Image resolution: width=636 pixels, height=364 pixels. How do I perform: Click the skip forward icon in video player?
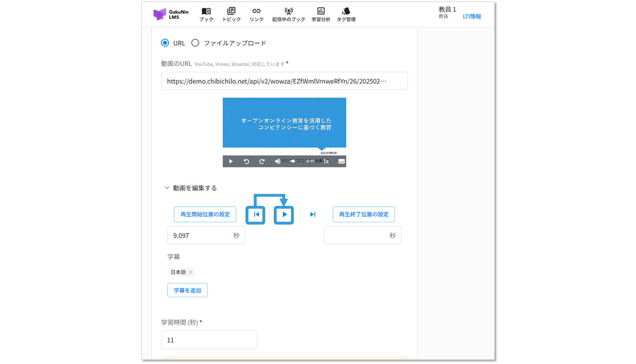(x=262, y=161)
